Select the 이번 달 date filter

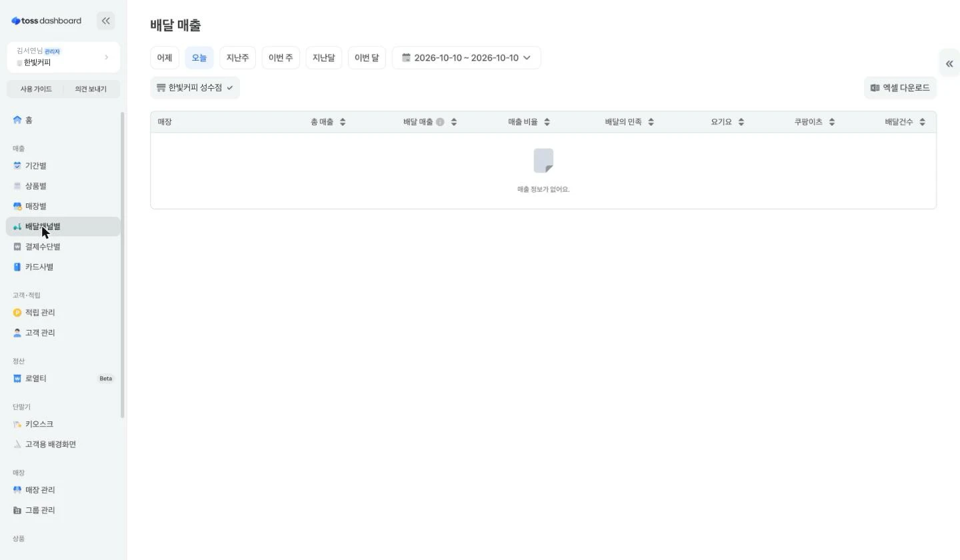click(x=367, y=57)
